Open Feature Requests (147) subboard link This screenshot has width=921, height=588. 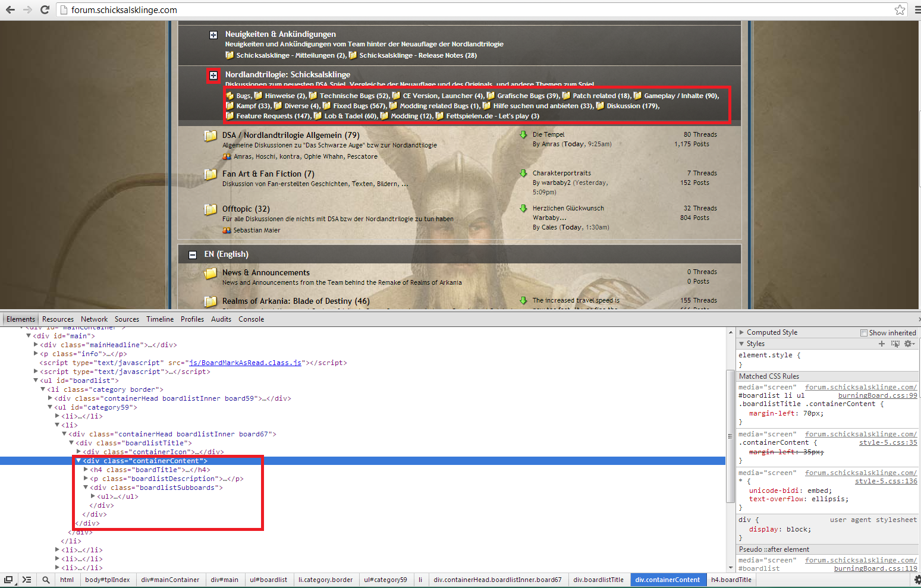click(x=273, y=116)
